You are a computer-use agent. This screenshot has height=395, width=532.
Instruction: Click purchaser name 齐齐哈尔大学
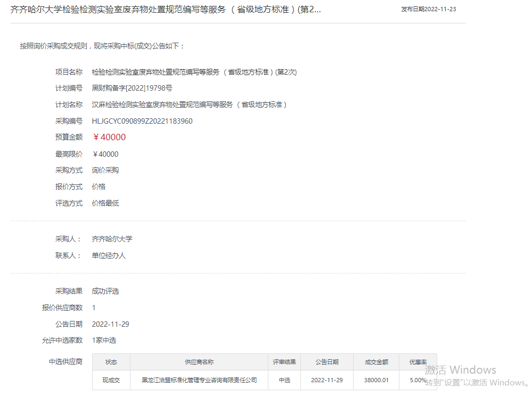pyautogui.click(x=112, y=239)
